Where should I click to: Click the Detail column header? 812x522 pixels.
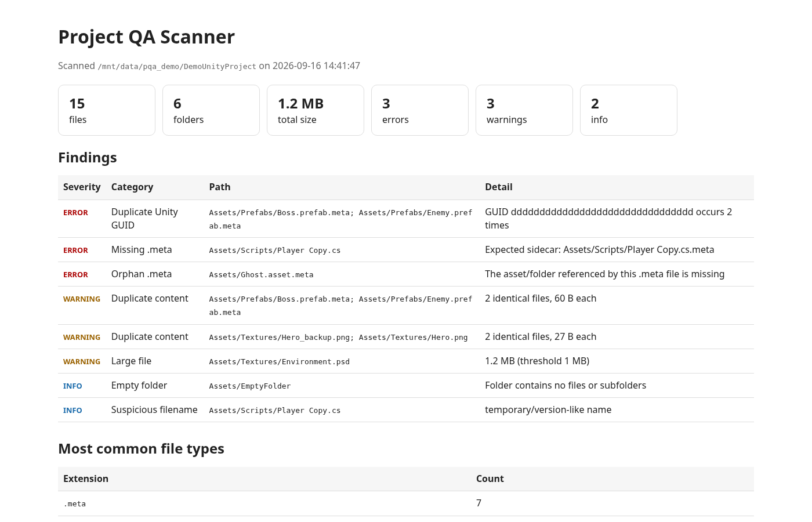[x=499, y=187]
